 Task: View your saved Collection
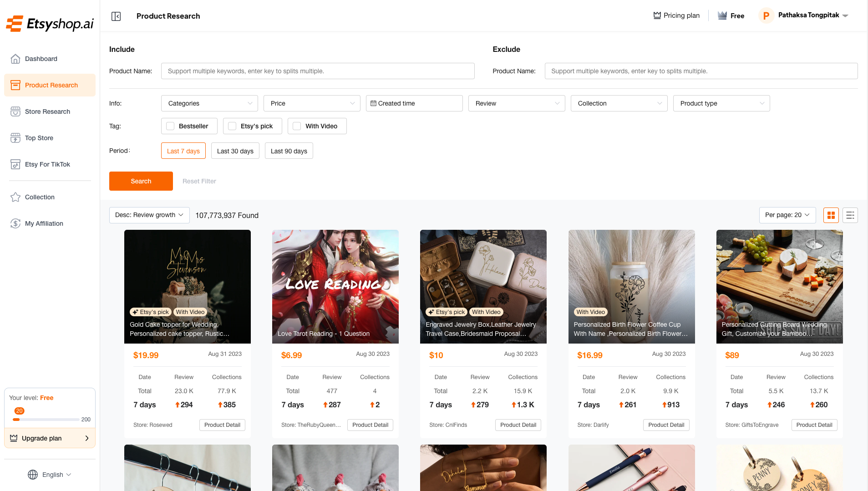[39, 197]
